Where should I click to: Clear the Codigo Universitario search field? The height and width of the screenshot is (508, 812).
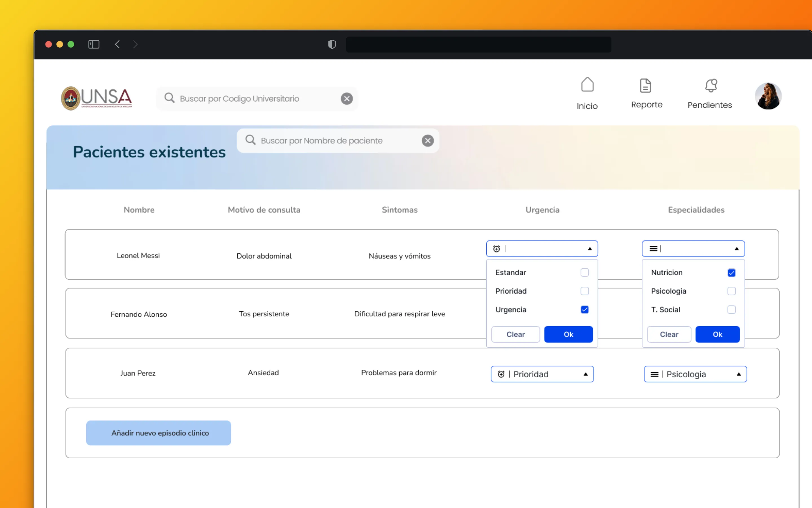click(x=347, y=98)
